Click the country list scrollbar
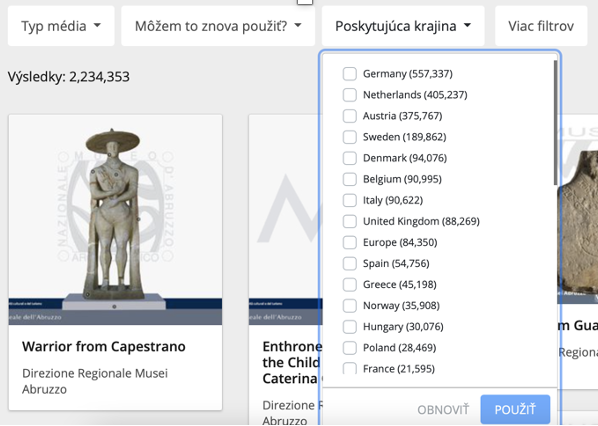This screenshot has width=598, height=426. click(555, 123)
